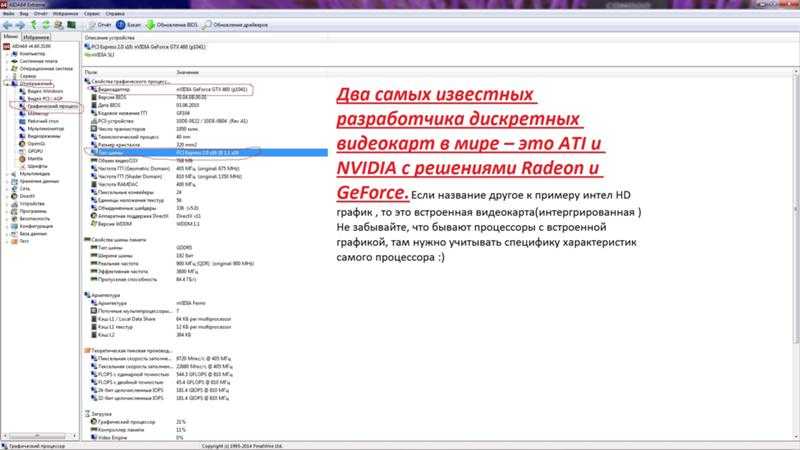Select the Версия BIOS row
800x450 pixels.
pos(205,97)
